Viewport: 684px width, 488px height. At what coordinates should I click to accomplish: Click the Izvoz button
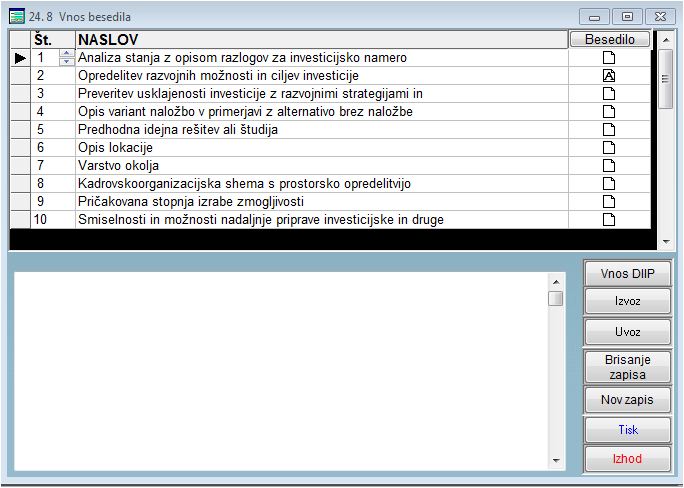coord(627,302)
